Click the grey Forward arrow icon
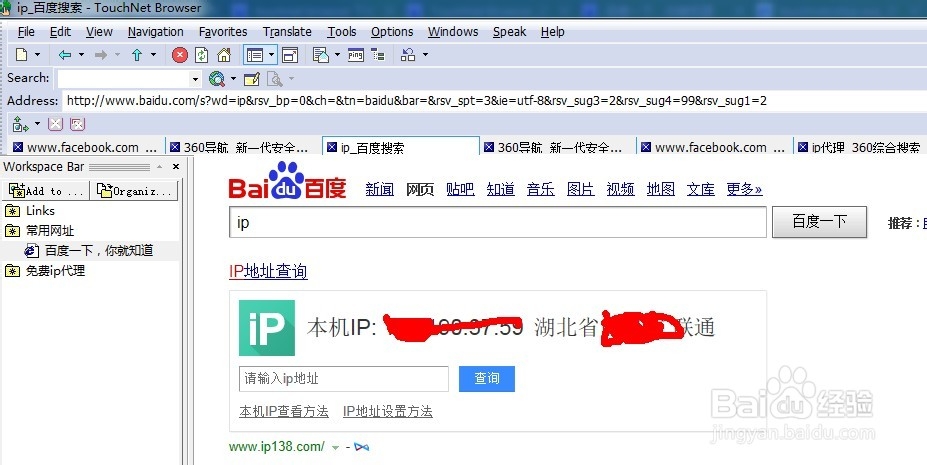 click(x=101, y=55)
